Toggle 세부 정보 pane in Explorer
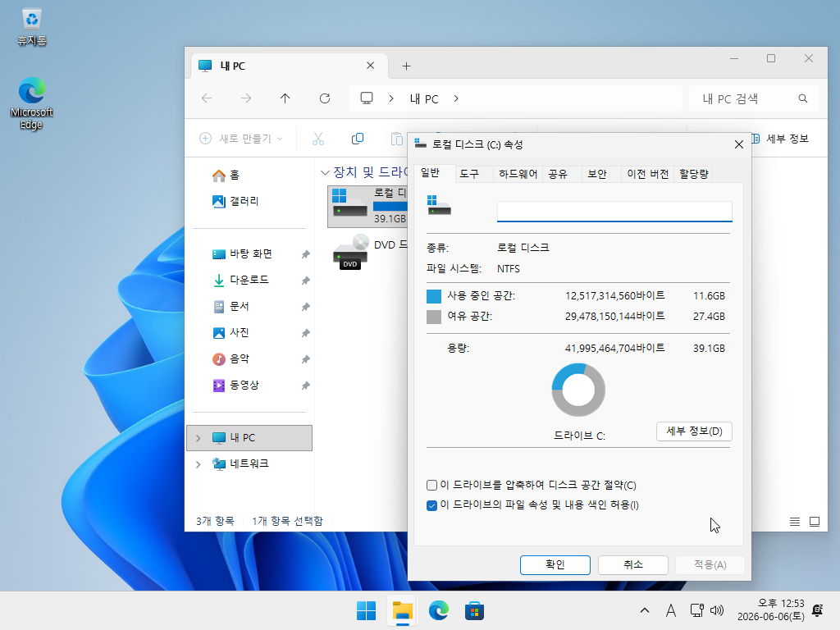This screenshot has width=840, height=630. tap(780, 139)
